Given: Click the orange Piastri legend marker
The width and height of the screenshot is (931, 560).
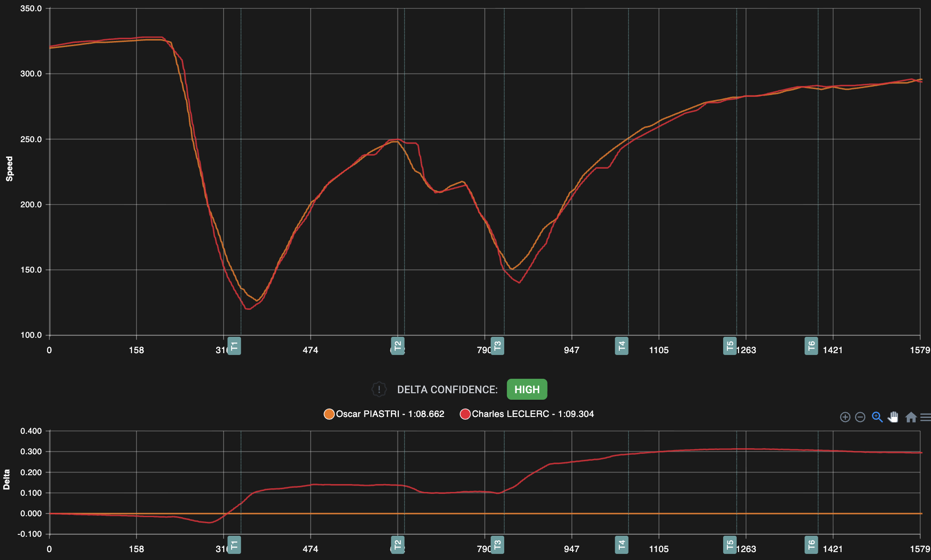Looking at the screenshot, I should (329, 414).
